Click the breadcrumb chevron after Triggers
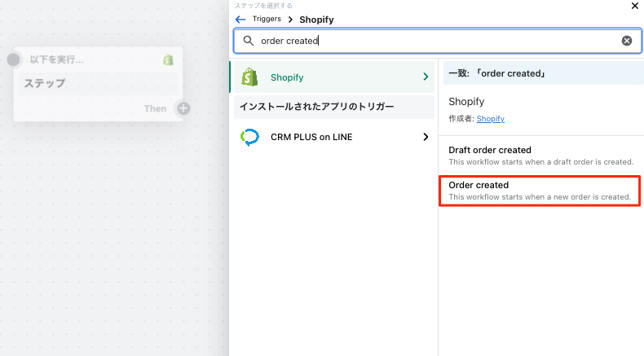 tap(290, 20)
